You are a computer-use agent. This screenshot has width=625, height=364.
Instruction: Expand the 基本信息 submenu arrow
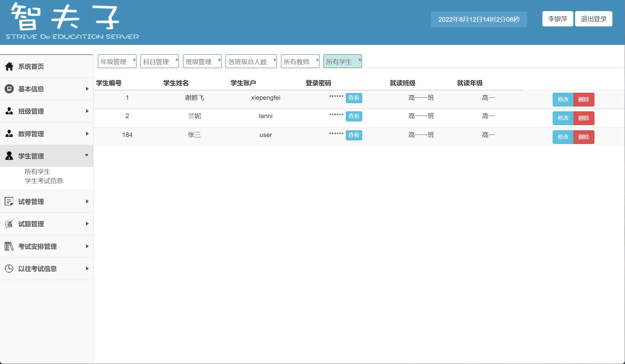point(87,89)
